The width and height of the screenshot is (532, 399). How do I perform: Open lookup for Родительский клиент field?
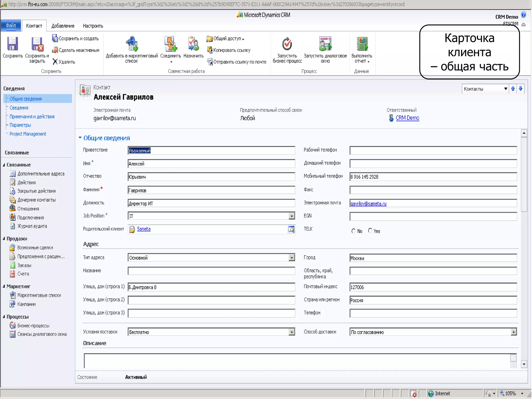pyautogui.click(x=291, y=229)
